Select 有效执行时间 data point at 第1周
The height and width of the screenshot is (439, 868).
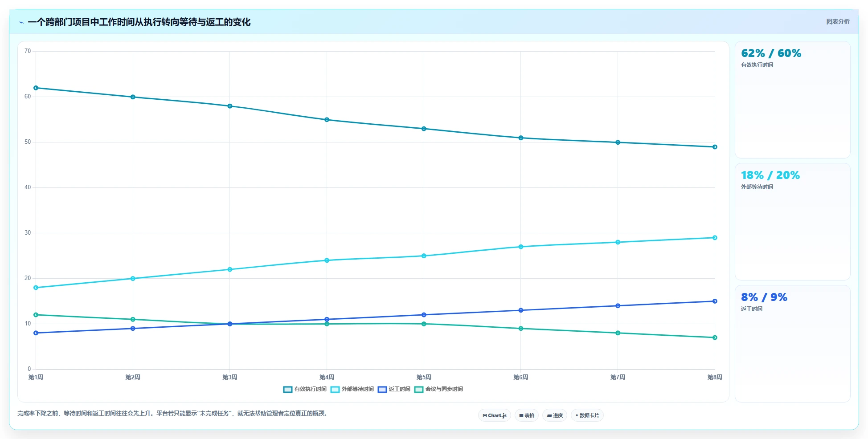36,88
